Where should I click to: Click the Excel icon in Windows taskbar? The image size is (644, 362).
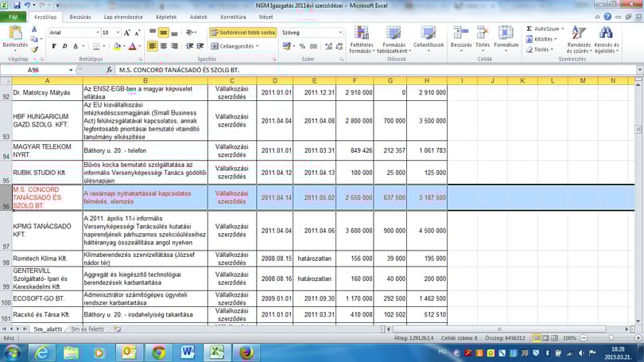tap(216, 352)
